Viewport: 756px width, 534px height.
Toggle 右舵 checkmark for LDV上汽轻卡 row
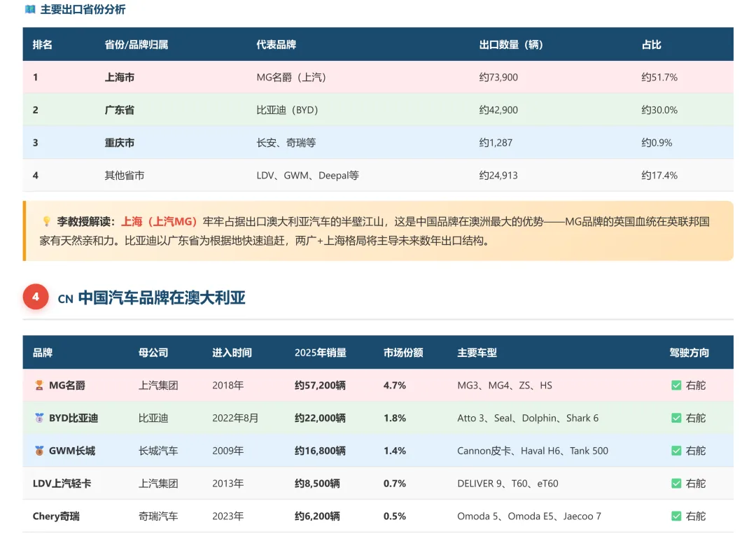(x=676, y=483)
